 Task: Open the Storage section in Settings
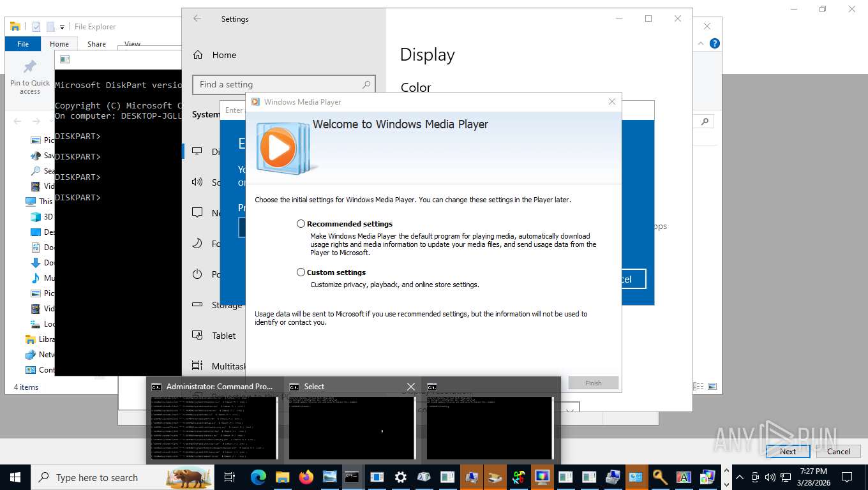(x=218, y=305)
